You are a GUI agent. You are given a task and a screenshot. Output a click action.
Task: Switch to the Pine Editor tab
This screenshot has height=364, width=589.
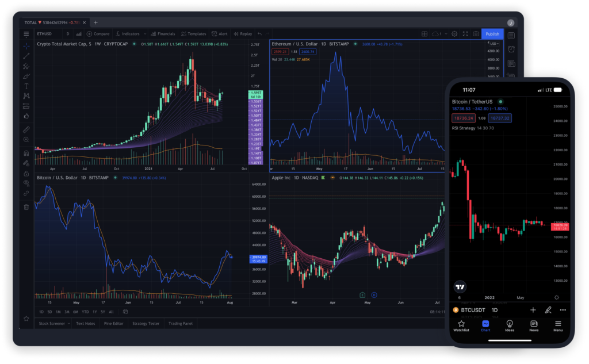[x=113, y=323]
